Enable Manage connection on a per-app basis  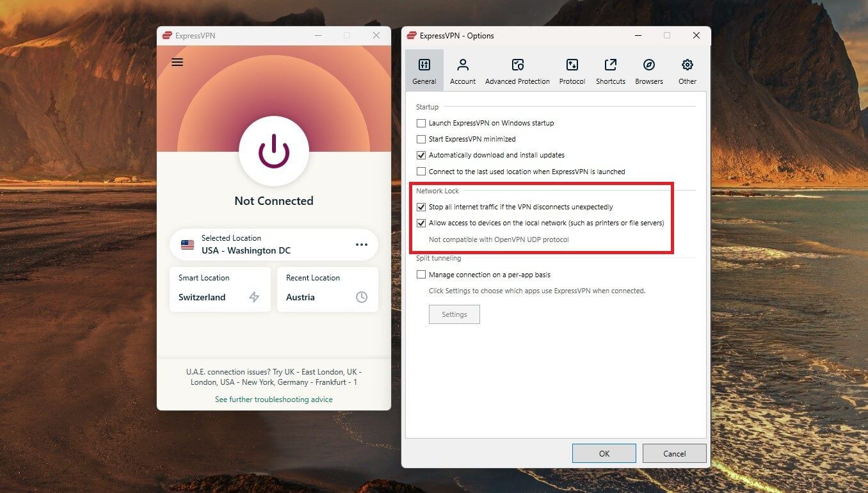point(421,275)
